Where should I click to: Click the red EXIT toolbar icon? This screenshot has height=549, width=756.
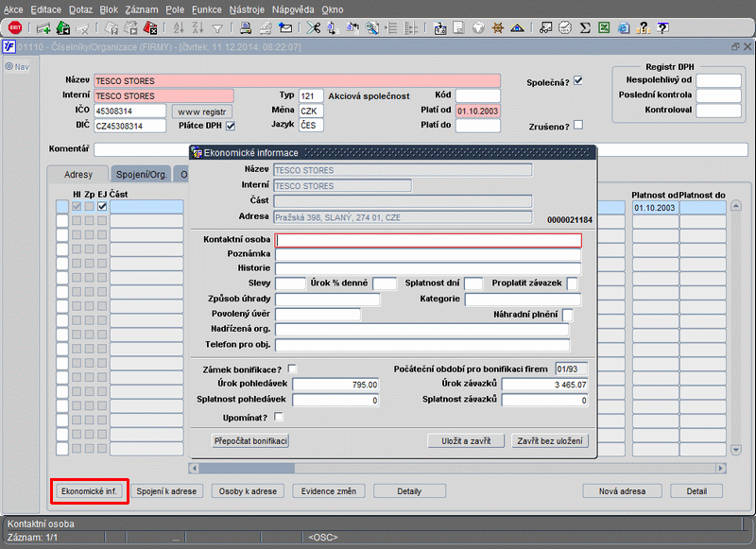15,28
